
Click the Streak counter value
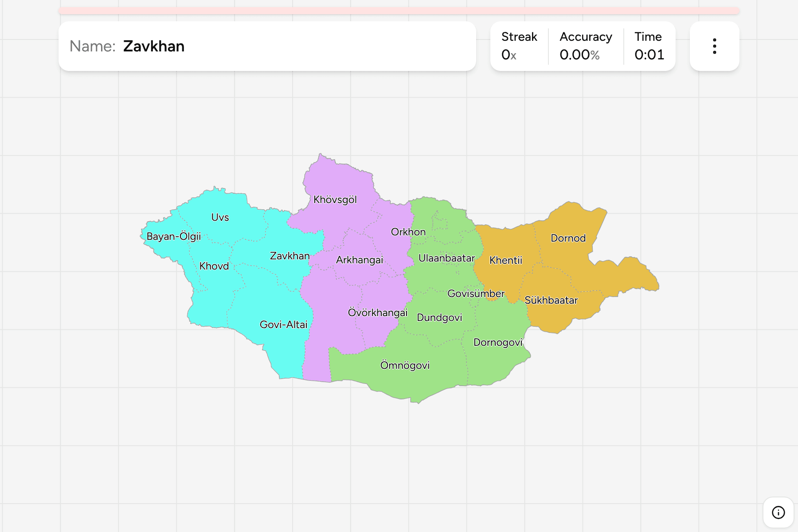coord(509,55)
